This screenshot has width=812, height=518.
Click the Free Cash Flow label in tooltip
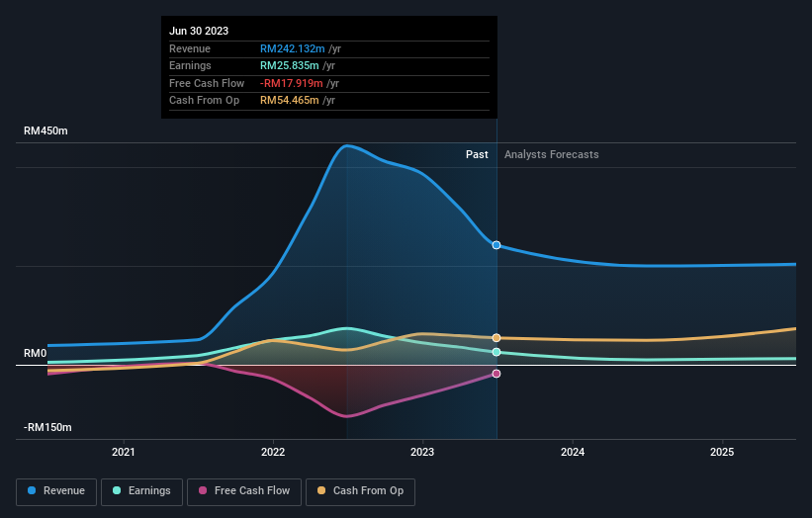click(207, 83)
